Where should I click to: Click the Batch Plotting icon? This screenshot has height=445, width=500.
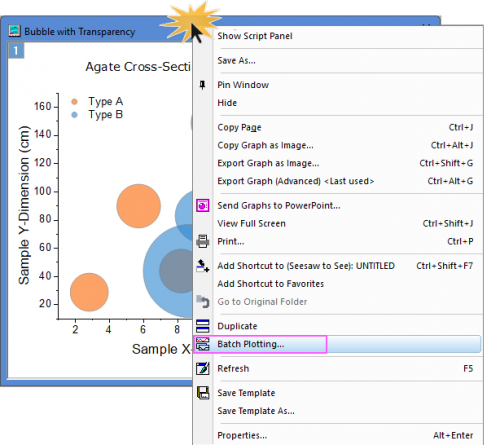pyautogui.click(x=203, y=344)
